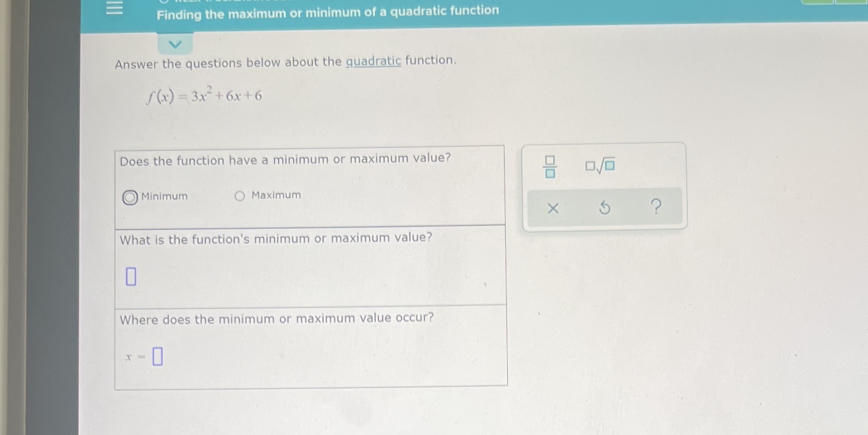The width and height of the screenshot is (868, 435).
Task: Open the 'quadratic' definition link
Action: pyautogui.click(x=372, y=61)
